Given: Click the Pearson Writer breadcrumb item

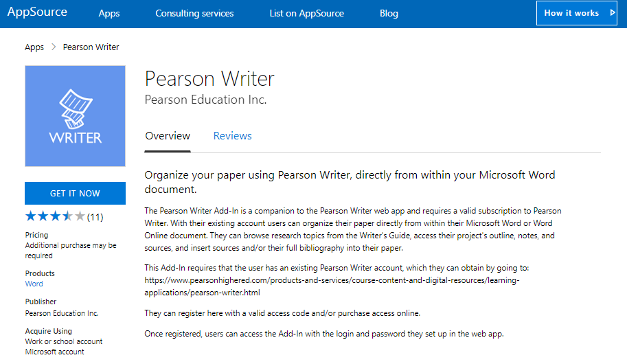Looking at the screenshot, I should coord(91,47).
